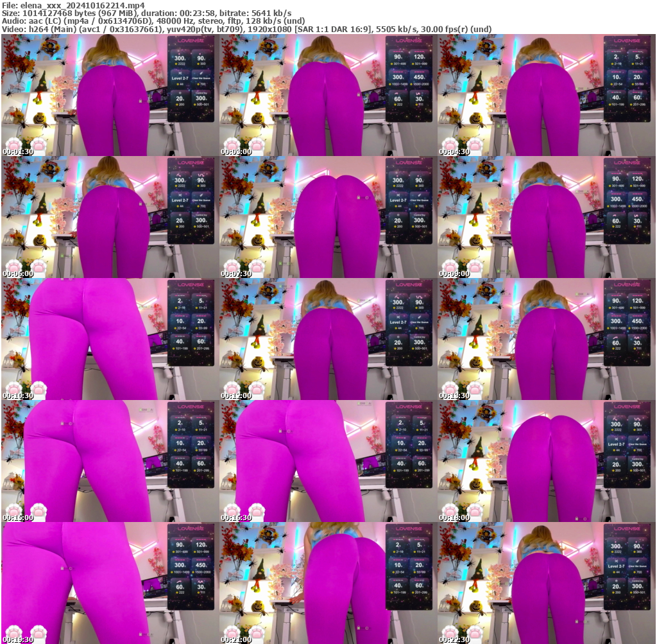Screen dimensions: 657x644
Task: Toggle the 450 token tier for 1500-2000
Action: pyautogui.click(x=420, y=77)
